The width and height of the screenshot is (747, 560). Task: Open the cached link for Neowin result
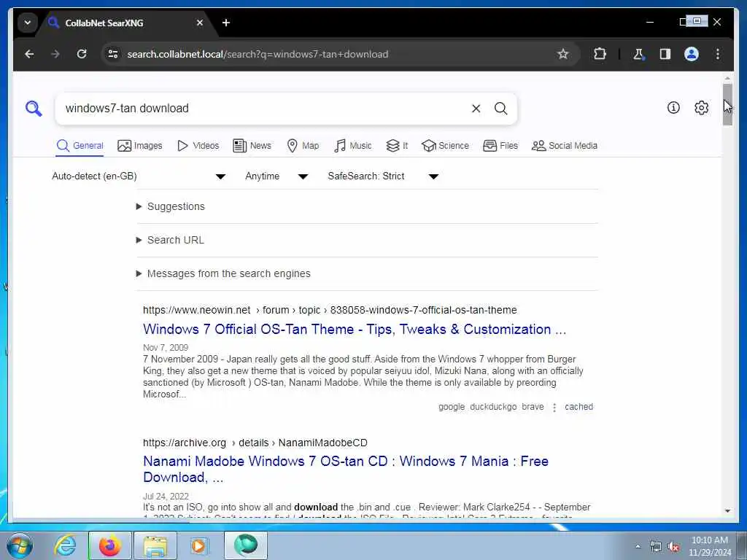point(578,407)
